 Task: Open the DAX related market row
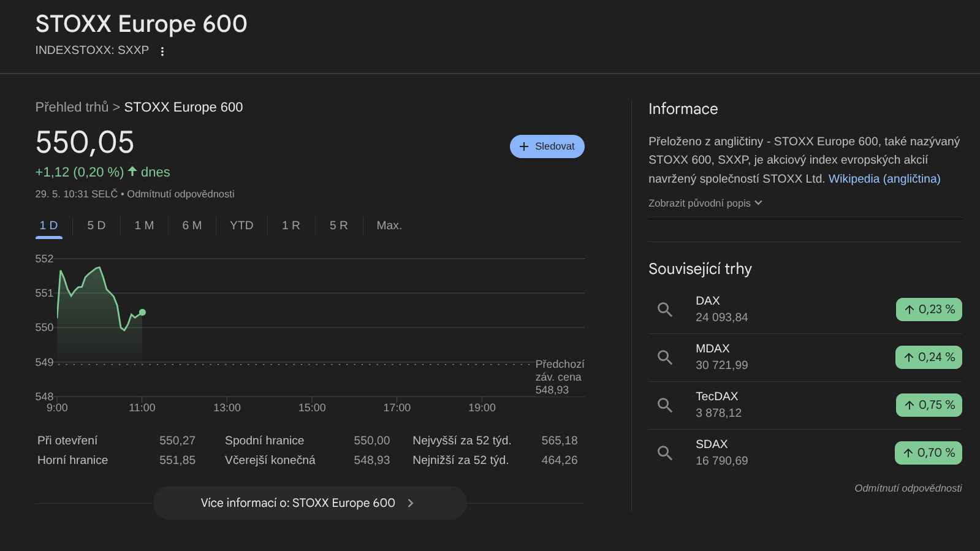coord(805,310)
